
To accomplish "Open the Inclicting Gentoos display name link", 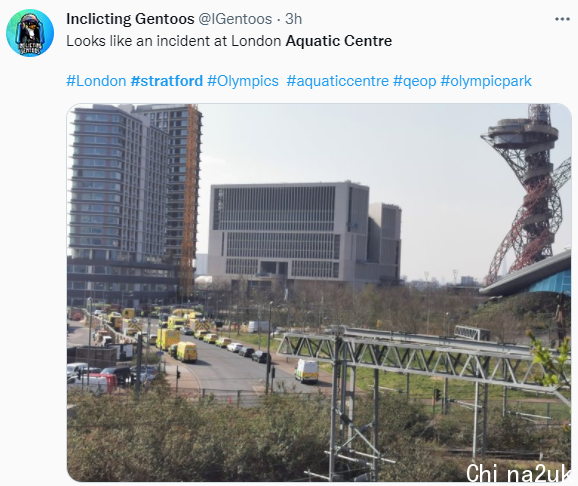I will pyautogui.click(x=130, y=19).
